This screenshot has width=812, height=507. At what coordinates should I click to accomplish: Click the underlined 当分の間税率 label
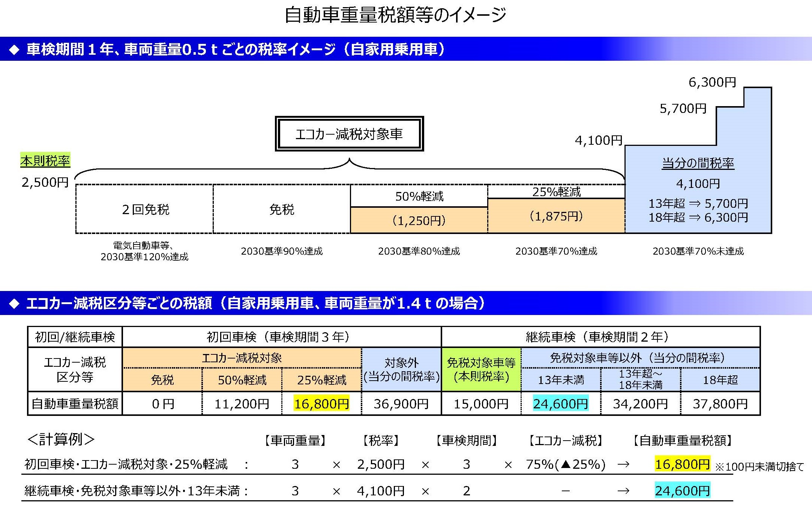[698, 163]
